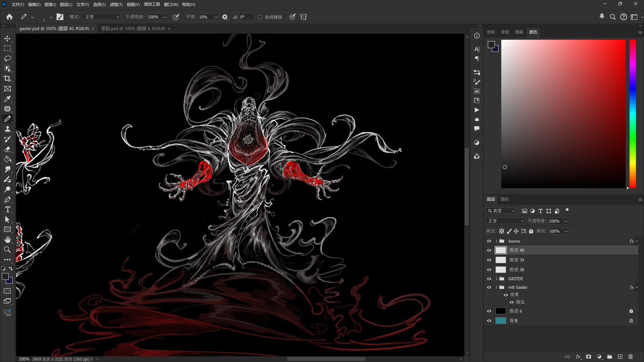644x362 pixels.
Task: Select the Move tool
Action: pos(8,39)
